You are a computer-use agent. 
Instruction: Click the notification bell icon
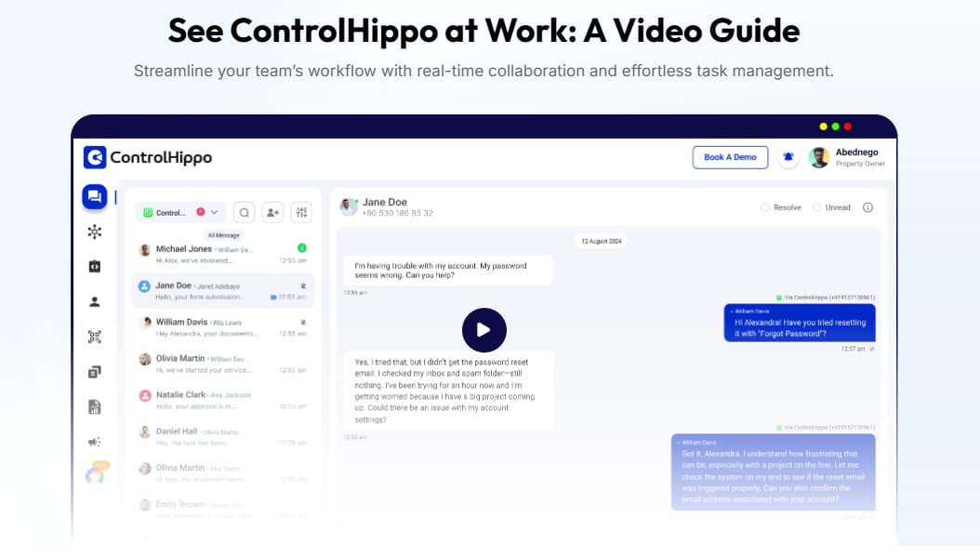pos(788,157)
